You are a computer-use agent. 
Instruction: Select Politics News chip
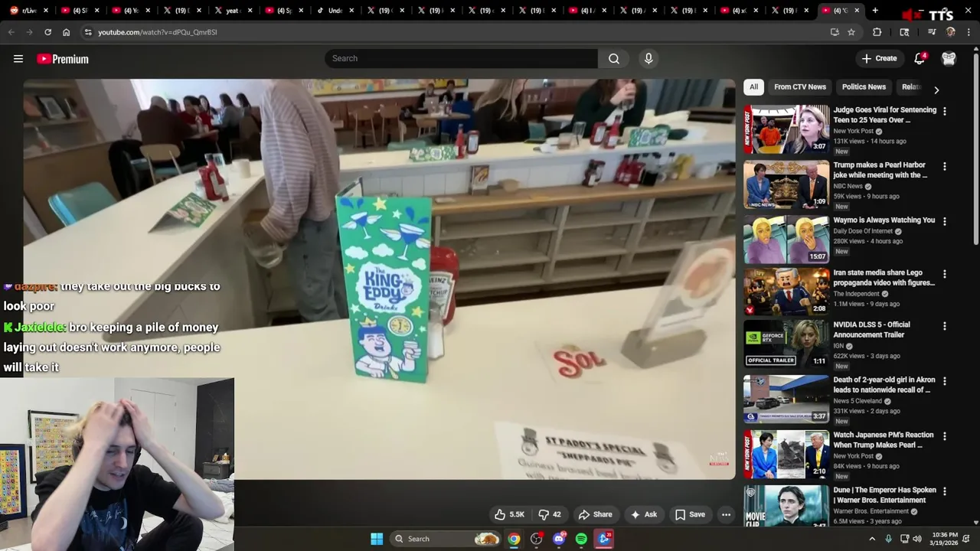[x=864, y=87]
